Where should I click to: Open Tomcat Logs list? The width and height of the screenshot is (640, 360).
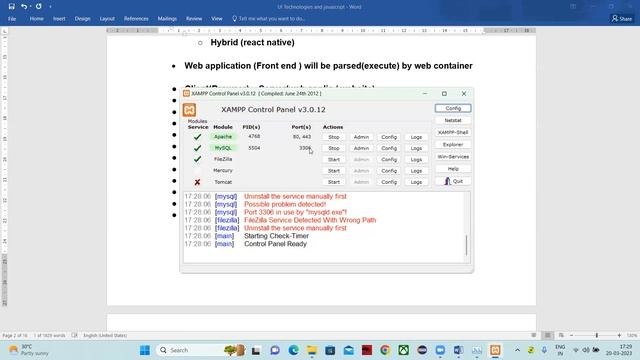[x=416, y=182]
